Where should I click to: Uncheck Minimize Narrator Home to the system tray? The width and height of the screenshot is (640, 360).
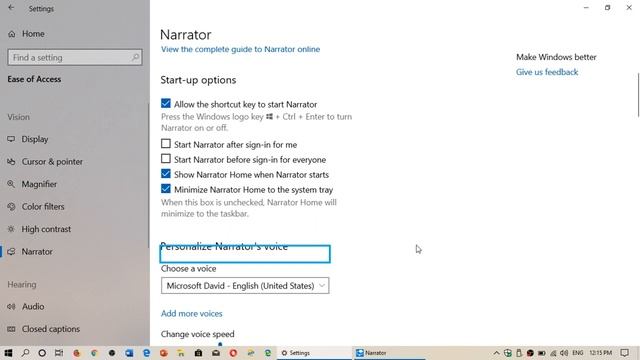(166, 189)
